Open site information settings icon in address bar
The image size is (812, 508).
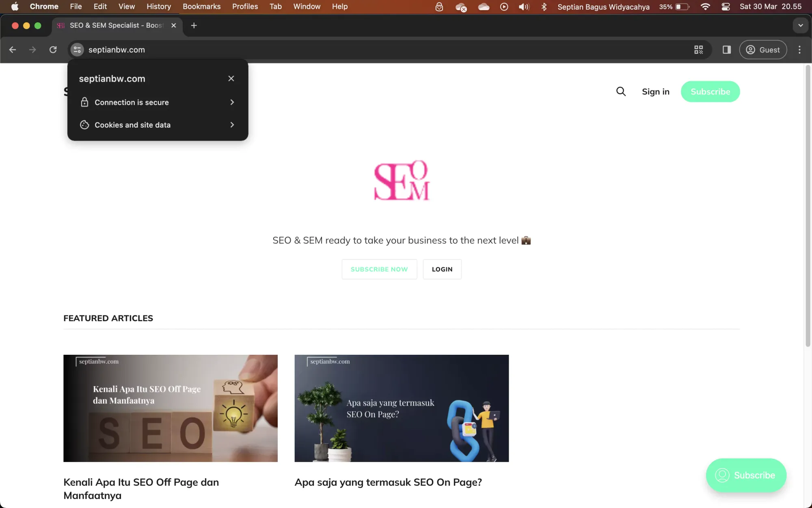point(77,50)
